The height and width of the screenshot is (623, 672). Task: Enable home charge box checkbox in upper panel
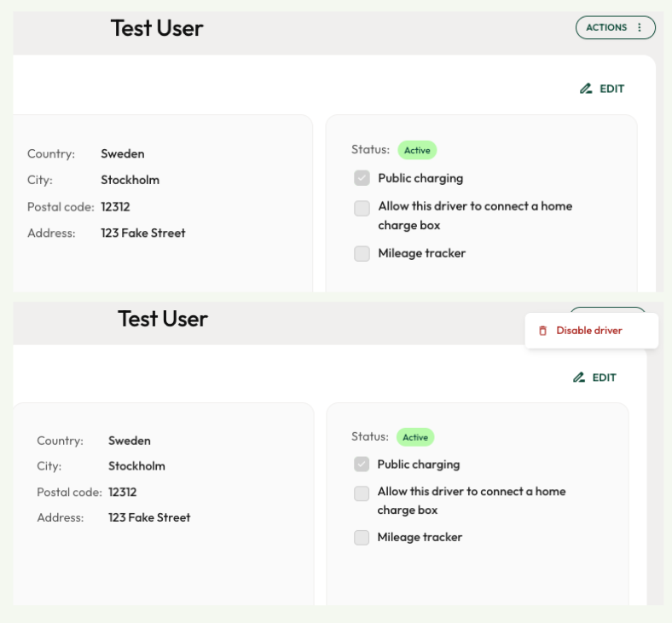(362, 209)
